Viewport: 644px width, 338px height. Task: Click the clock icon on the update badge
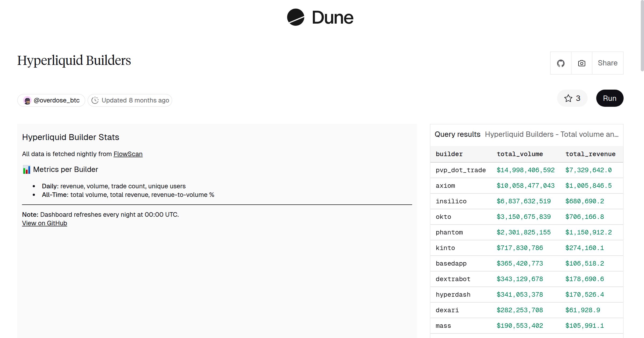96,100
